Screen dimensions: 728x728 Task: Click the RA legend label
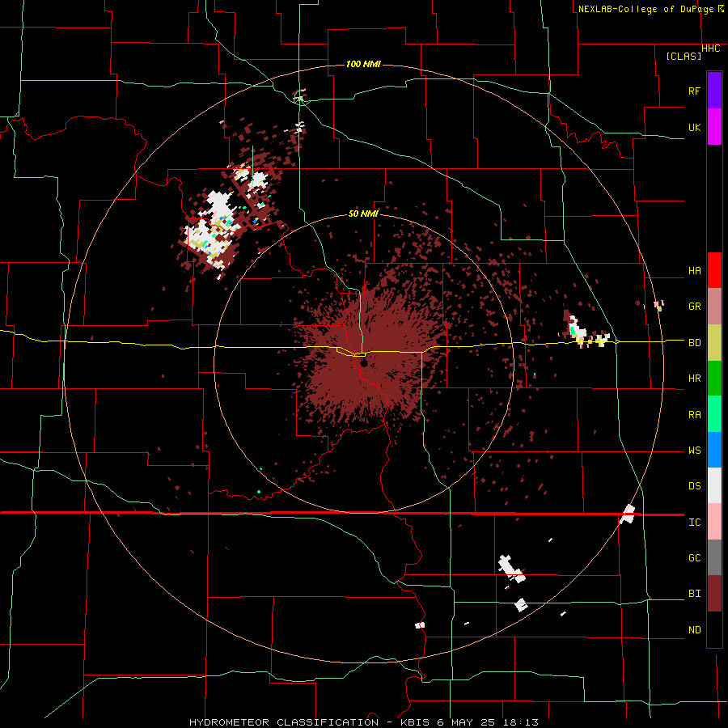[x=695, y=415]
